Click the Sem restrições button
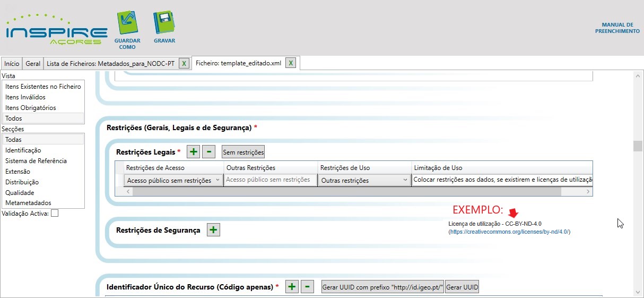The image size is (644, 298). (x=243, y=152)
